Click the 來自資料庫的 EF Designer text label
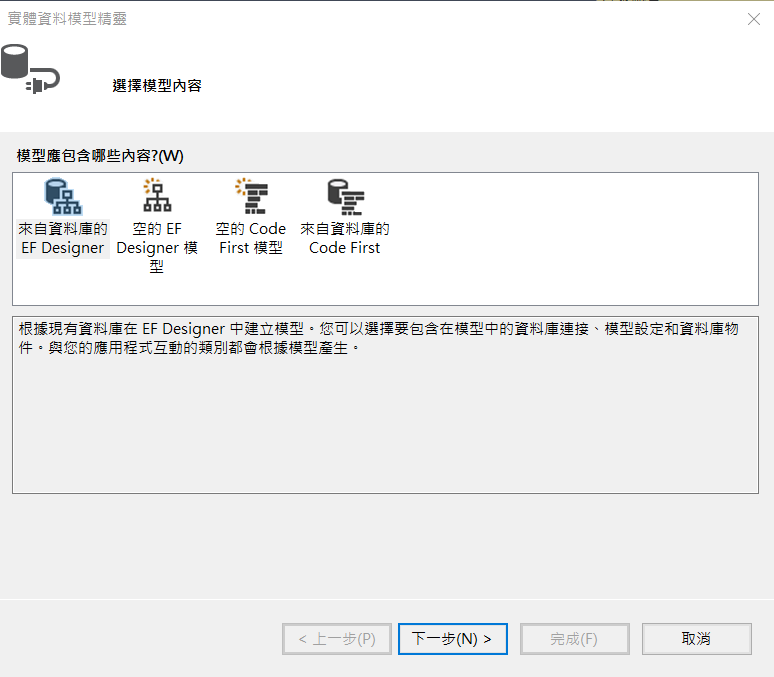 (x=63, y=238)
